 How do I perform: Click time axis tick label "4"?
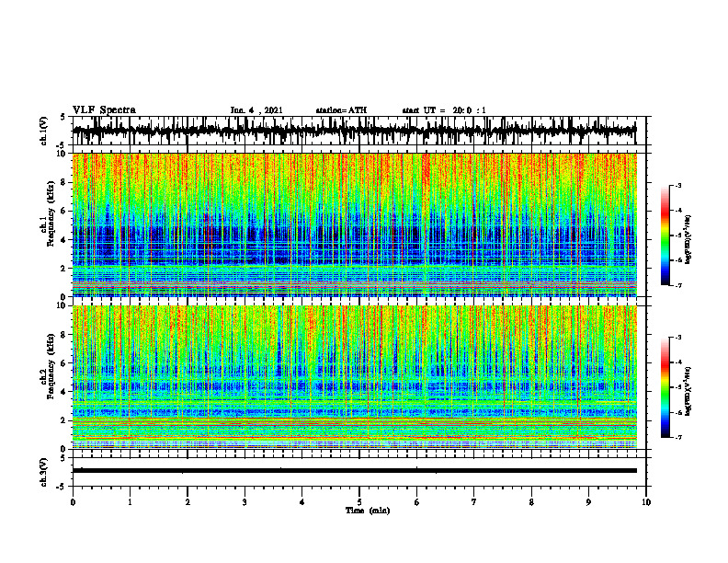(x=301, y=502)
